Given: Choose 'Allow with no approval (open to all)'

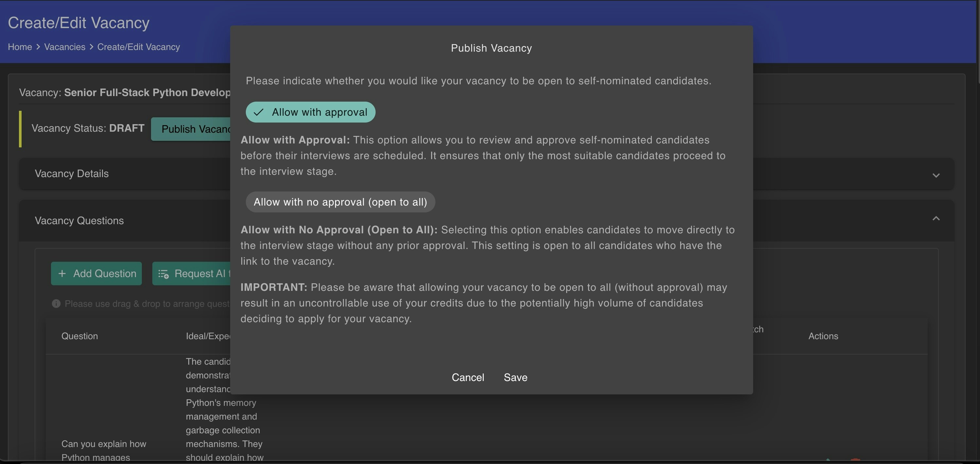Looking at the screenshot, I should click(340, 202).
